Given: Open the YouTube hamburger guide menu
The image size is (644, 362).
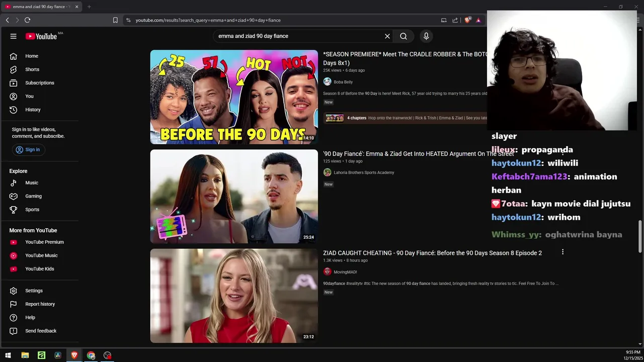Looking at the screenshot, I should (14, 36).
